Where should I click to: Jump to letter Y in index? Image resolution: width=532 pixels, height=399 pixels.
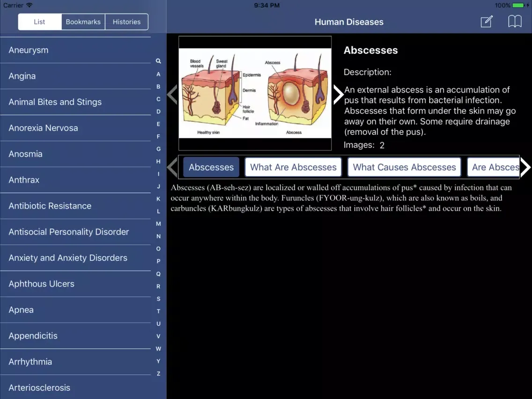(x=158, y=361)
